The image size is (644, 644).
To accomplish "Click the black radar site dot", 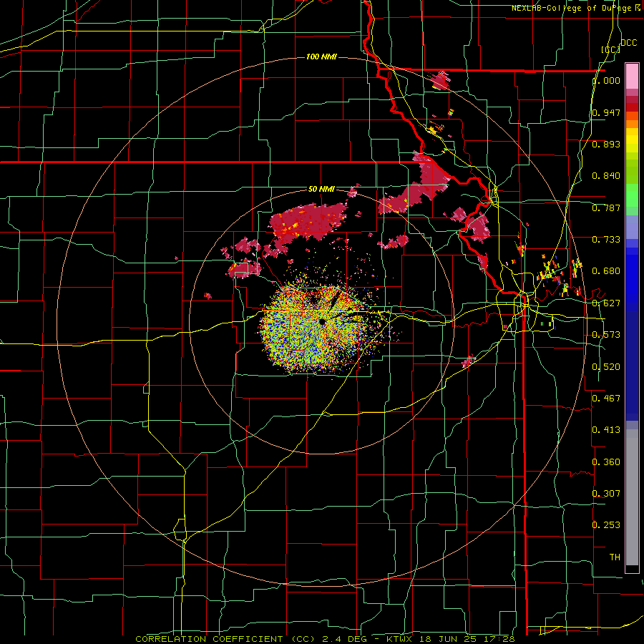I will click(x=322, y=321).
